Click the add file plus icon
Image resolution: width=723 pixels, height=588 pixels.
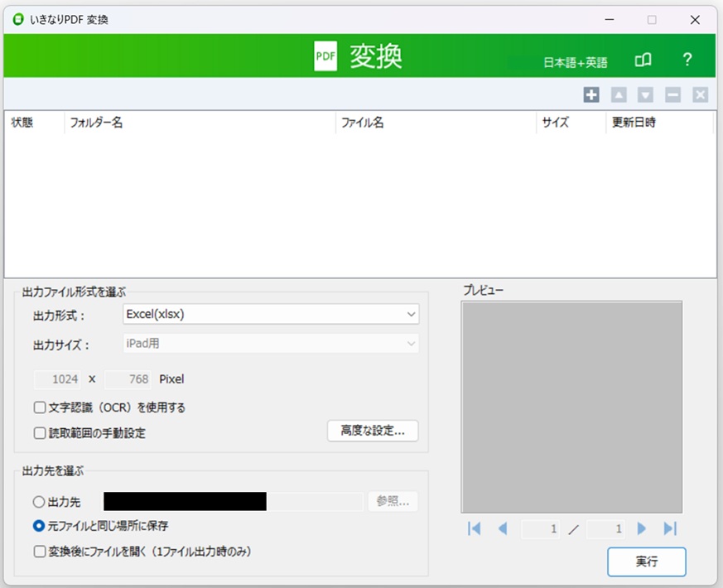pyautogui.click(x=590, y=95)
